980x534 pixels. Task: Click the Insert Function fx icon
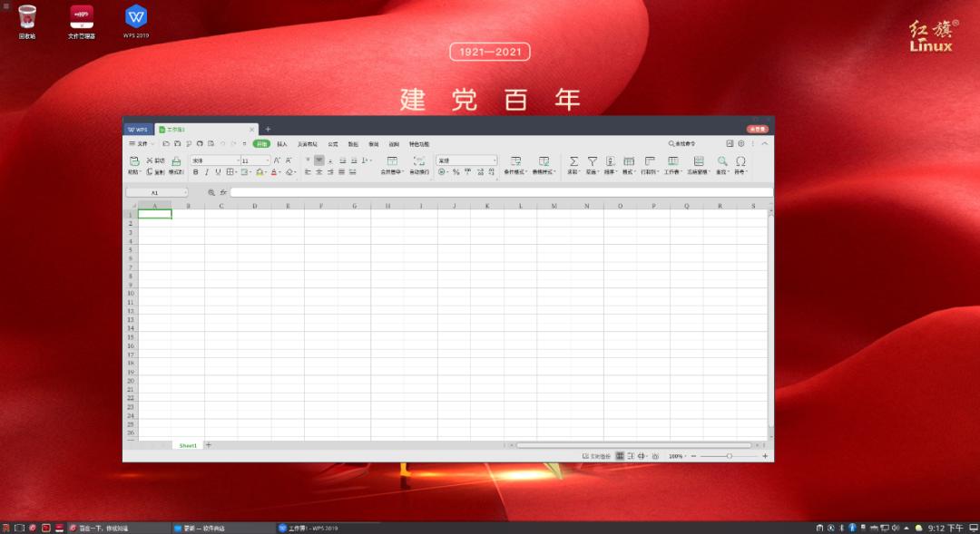pyautogui.click(x=223, y=192)
